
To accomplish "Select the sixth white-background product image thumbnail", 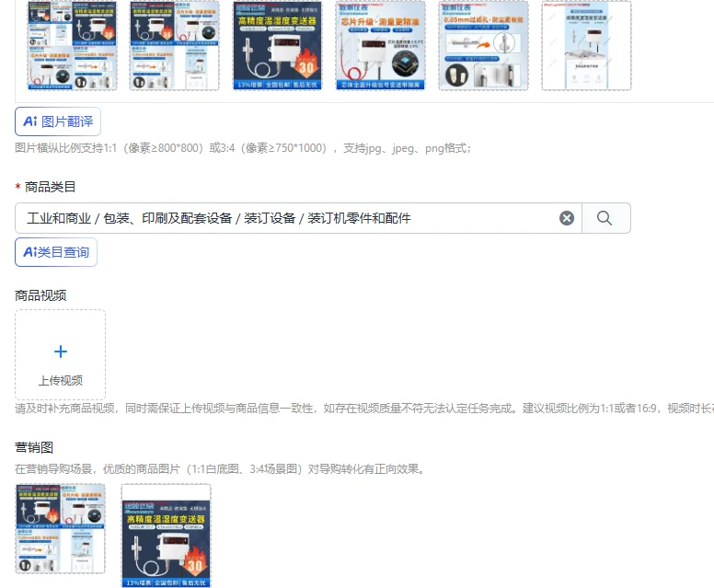I will (586, 45).
